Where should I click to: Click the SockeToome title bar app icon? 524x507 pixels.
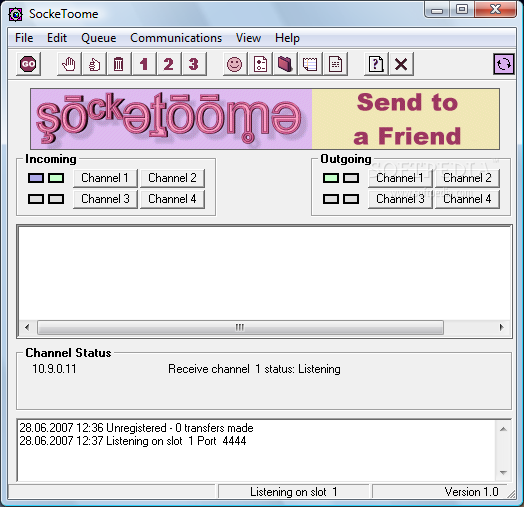point(15,14)
